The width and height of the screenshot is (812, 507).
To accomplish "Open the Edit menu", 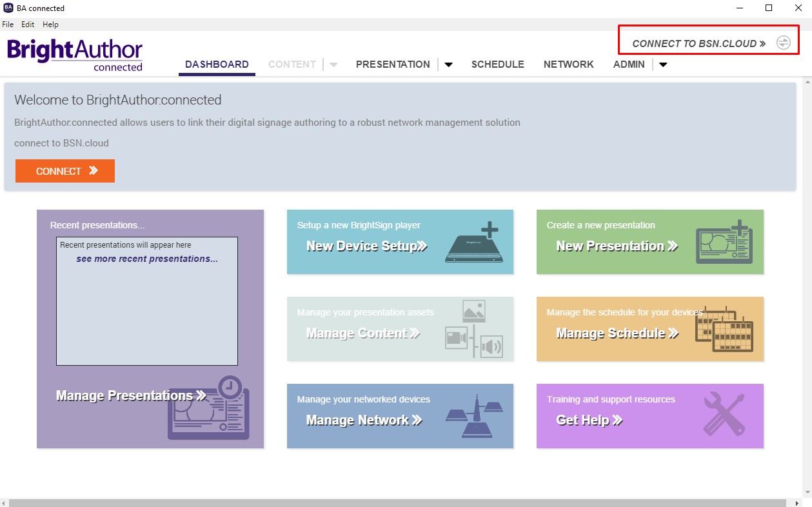I will coord(28,25).
